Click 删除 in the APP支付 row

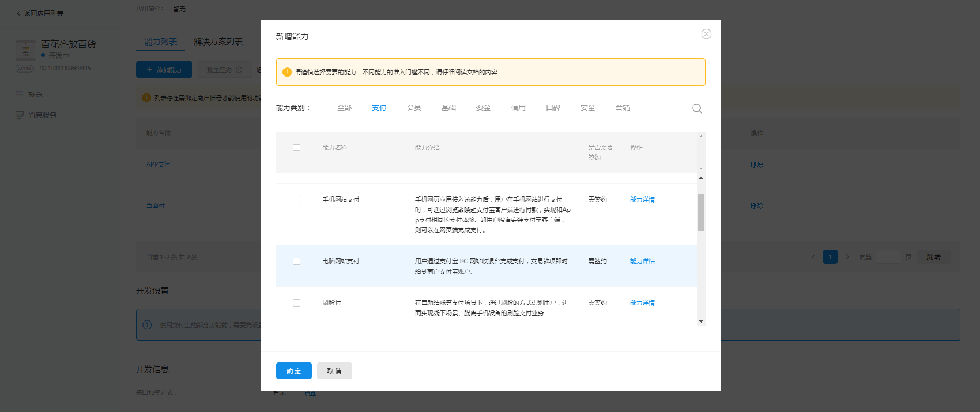(756, 165)
